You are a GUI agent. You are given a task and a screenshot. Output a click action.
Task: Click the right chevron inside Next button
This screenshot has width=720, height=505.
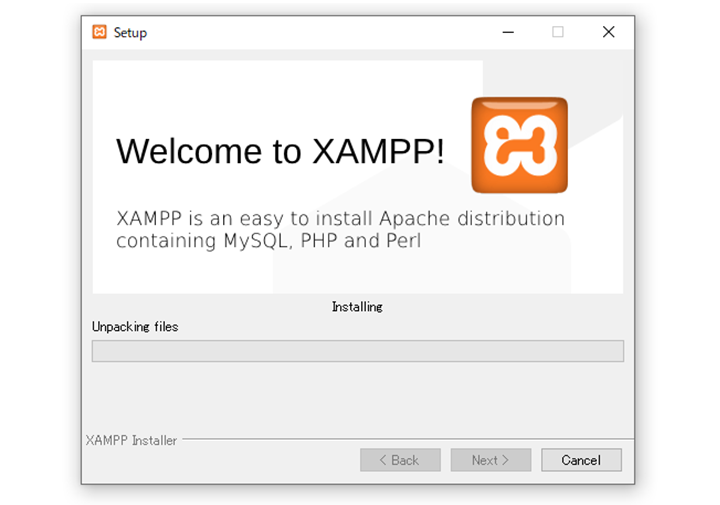click(505, 460)
